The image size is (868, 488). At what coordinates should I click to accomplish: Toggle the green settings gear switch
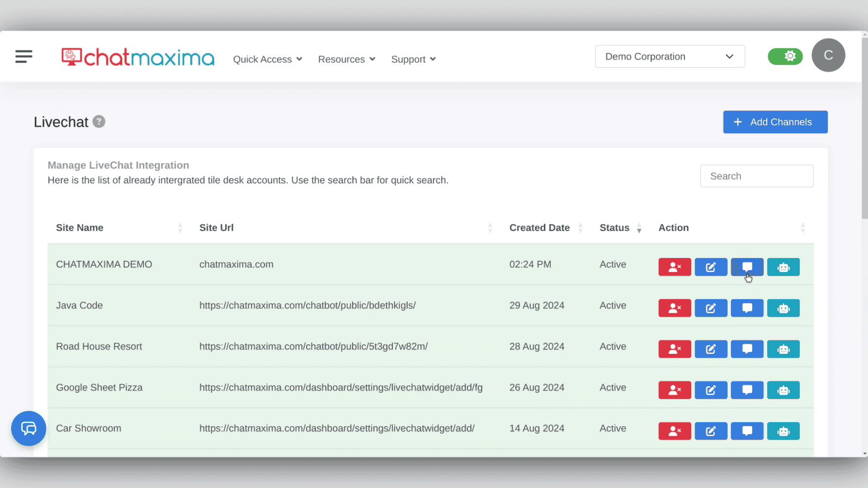[x=785, y=56]
